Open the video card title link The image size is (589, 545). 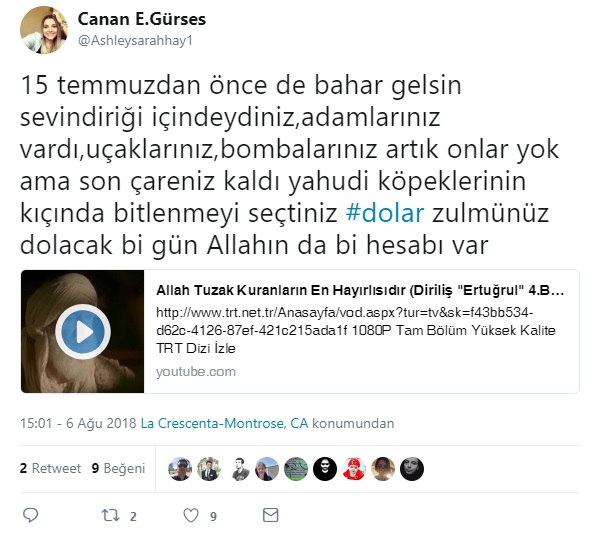pos(360,290)
